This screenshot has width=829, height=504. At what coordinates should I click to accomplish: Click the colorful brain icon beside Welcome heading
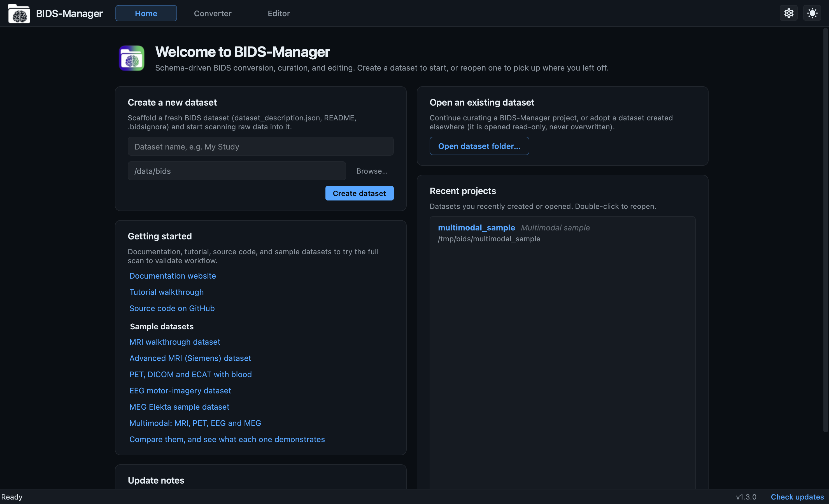tap(132, 58)
